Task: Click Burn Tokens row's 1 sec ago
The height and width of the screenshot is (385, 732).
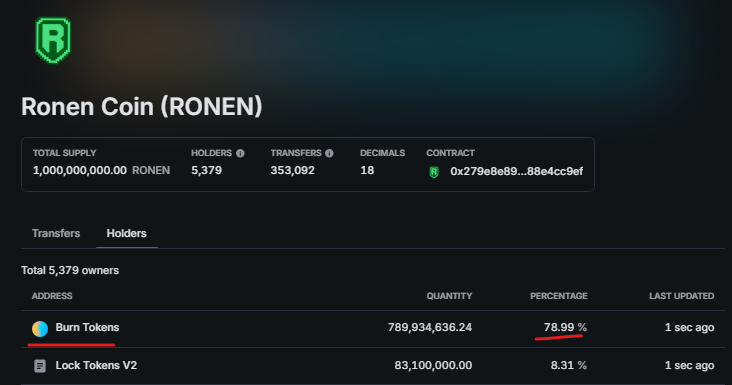Action: pos(690,328)
